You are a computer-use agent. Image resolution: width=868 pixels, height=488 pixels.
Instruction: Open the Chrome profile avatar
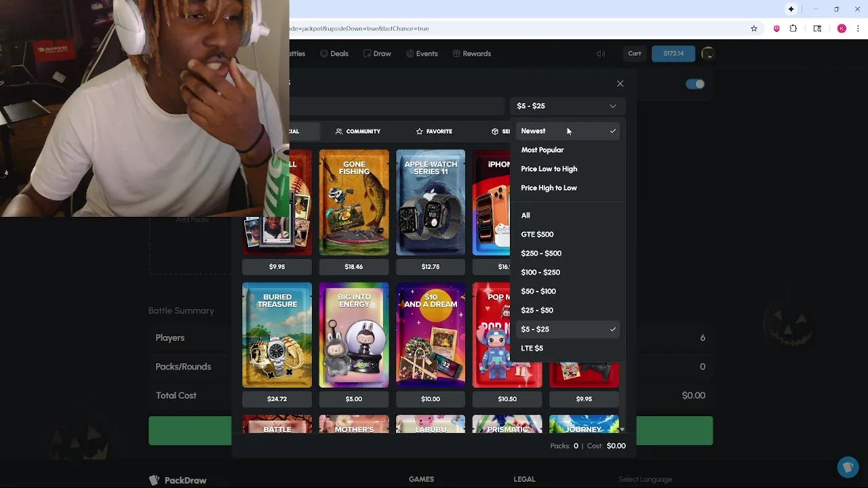(x=842, y=28)
